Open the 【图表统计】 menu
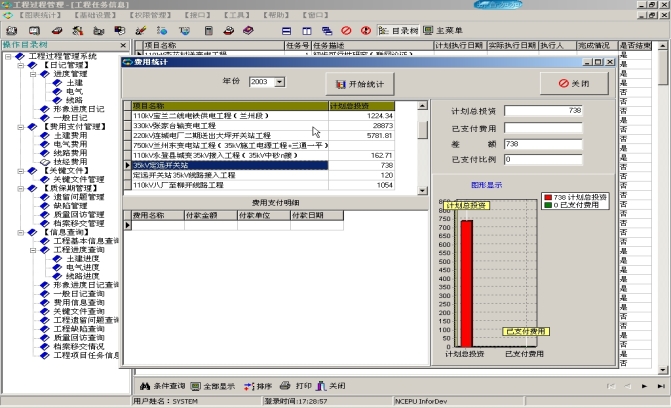Image resolution: width=671 pixels, height=408 pixels. [40, 15]
